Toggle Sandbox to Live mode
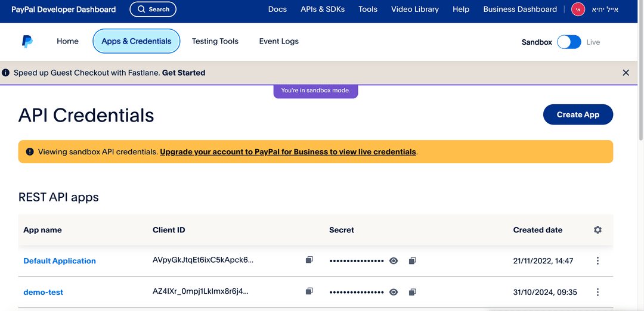Image resolution: width=644 pixels, height=311 pixels. coord(569,42)
